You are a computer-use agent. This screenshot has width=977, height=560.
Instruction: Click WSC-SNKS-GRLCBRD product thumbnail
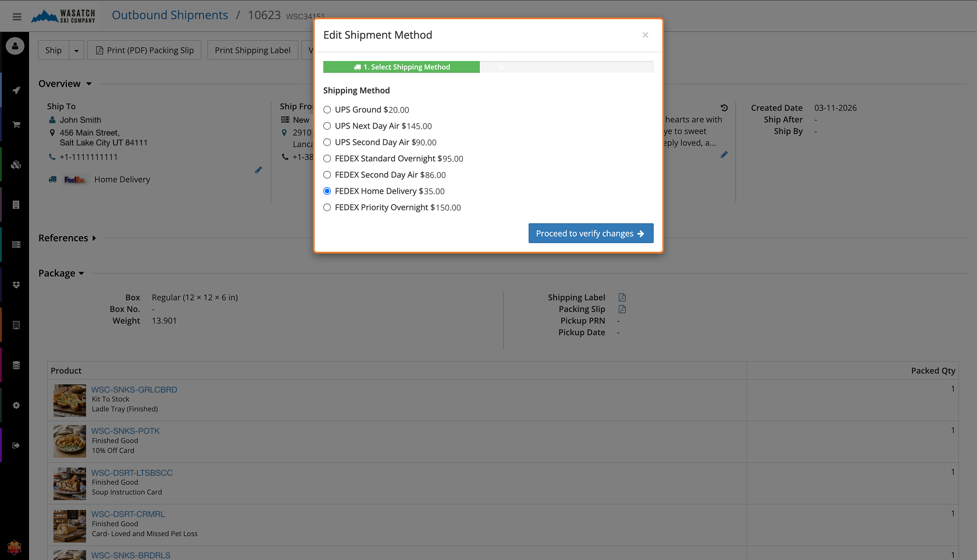[x=70, y=400]
